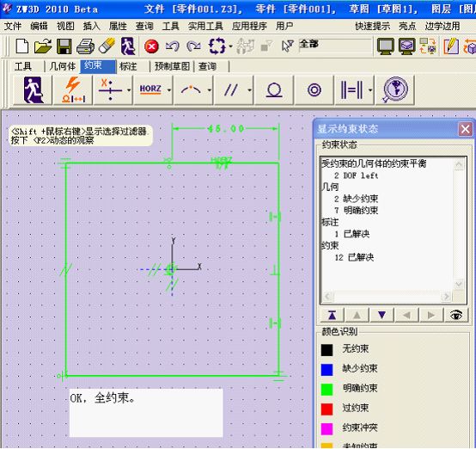Viewport: 476px width, 449px height.
Task: Click the jump-to-top arrow button
Action: 333,315
